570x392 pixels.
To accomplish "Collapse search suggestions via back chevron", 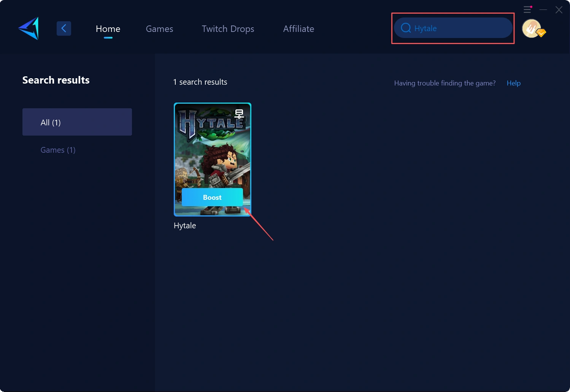I will 64,28.
